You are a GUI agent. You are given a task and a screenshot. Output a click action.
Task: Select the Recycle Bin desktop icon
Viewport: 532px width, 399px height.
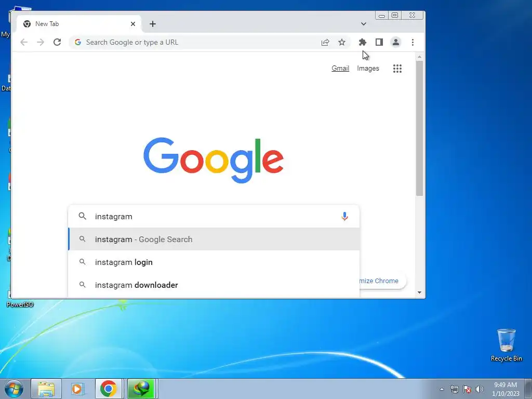(506, 345)
